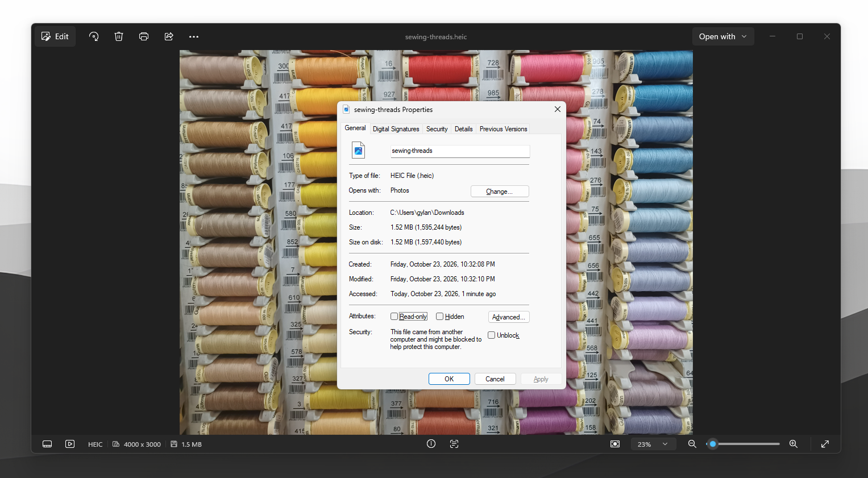This screenshot has height=478, width=868.
Task: Open the 23% zoom level dropdown
Action: tap(652, 444)
